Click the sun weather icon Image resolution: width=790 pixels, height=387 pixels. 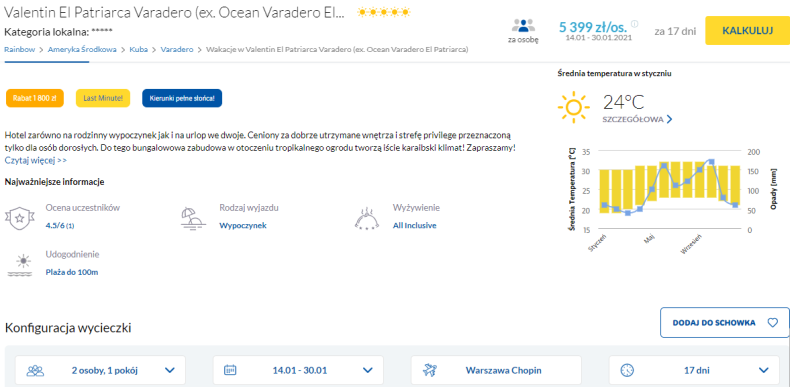click(573, 107)
